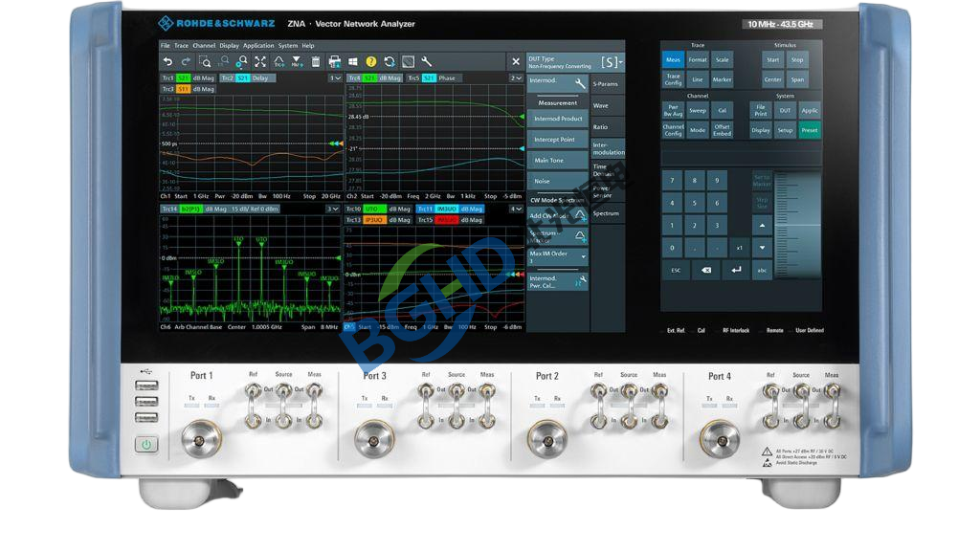980x551 pixels.
Task: Click the Undo arrow in the toolbar
Action: (x=167, y=62)
